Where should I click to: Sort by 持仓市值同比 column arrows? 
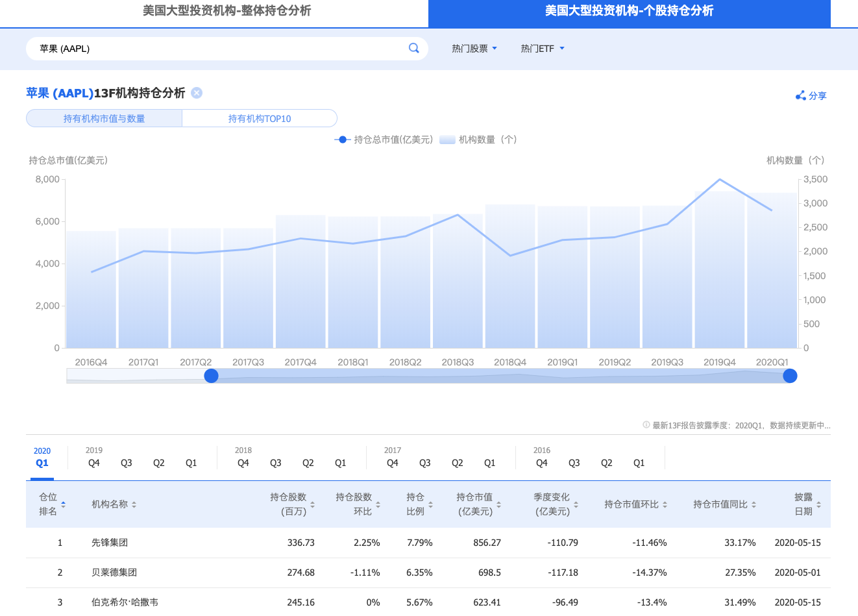click(754, 504)
